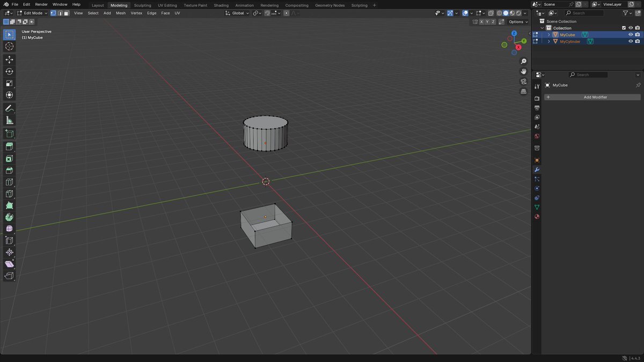Expand the MyCube tree item
Image resolution: width=644 pixels, height=362 pixels.
(x=548, y=35)
